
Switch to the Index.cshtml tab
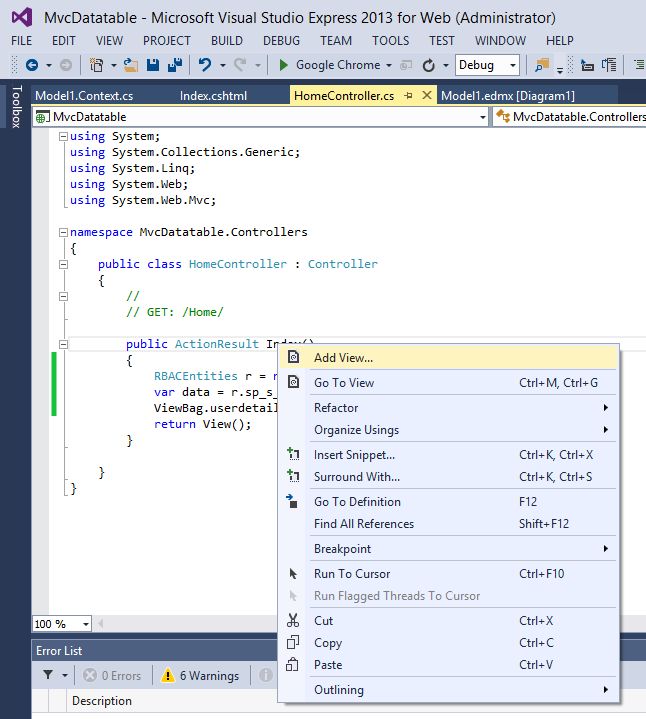tap(213, 95)
